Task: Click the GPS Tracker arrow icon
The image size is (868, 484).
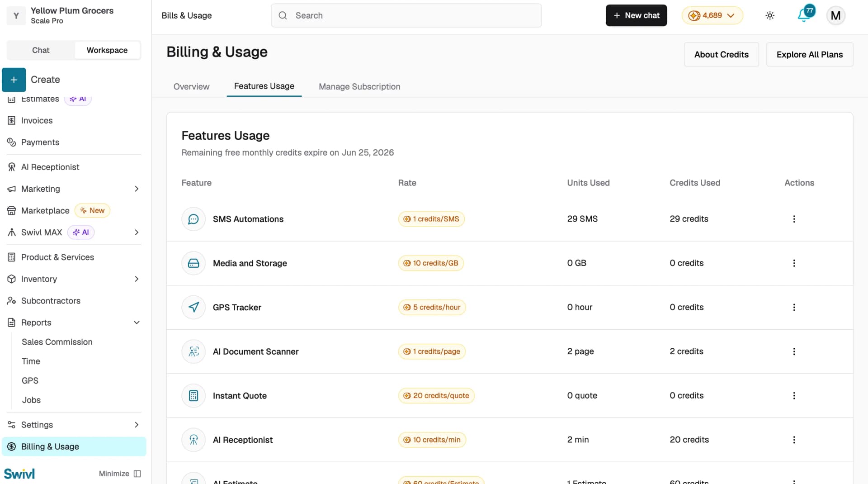Action: point(193,307)
